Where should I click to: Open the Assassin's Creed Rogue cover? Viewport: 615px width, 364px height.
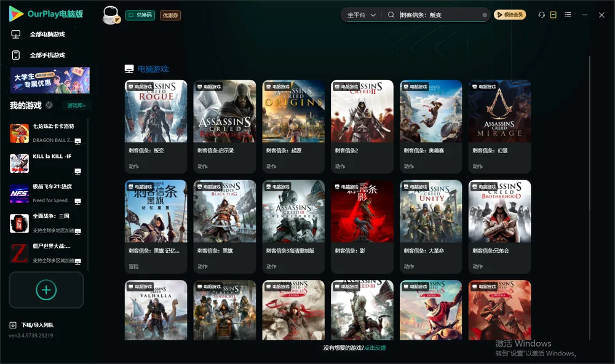pyautogui.click(x=156, y=111)
